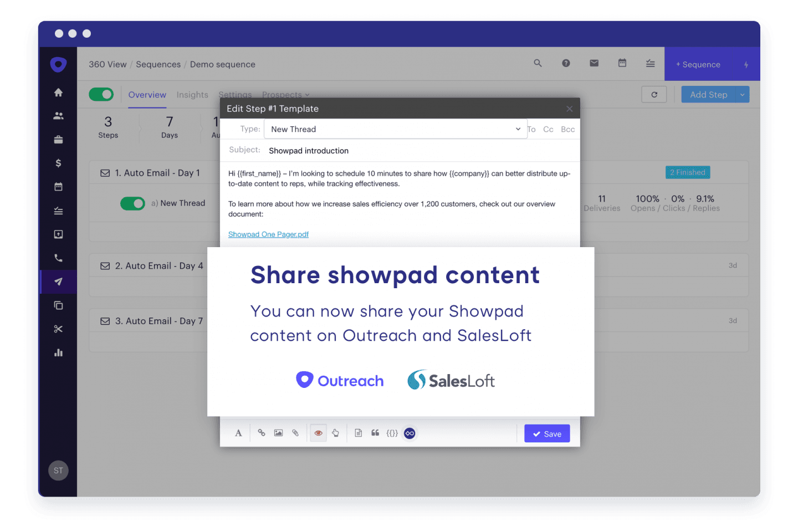The height and width of the screenshot is (532, 798).
Task: Click the phone icon in the left sidebar
Action: point(58,257)
